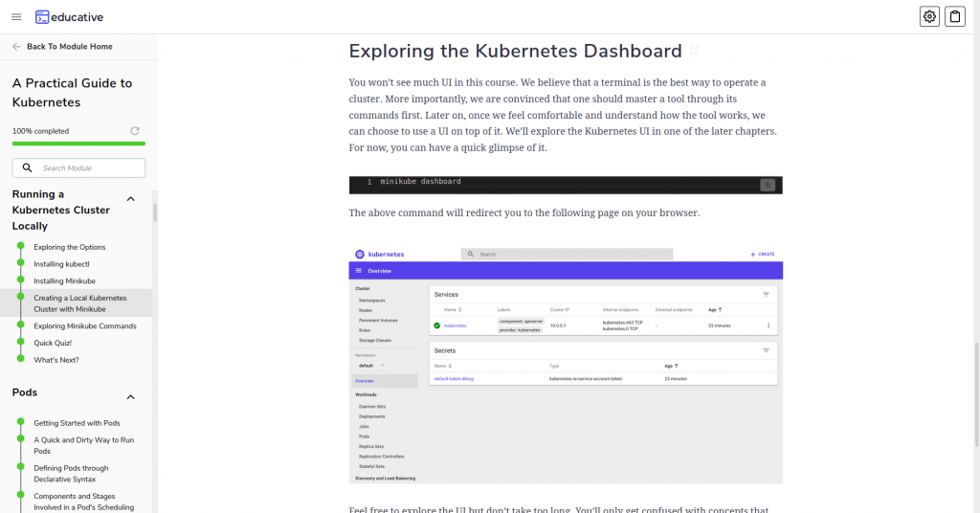Click heading anchor hash symbol
This screenshot has width=980, height=513.
(694, 51)
